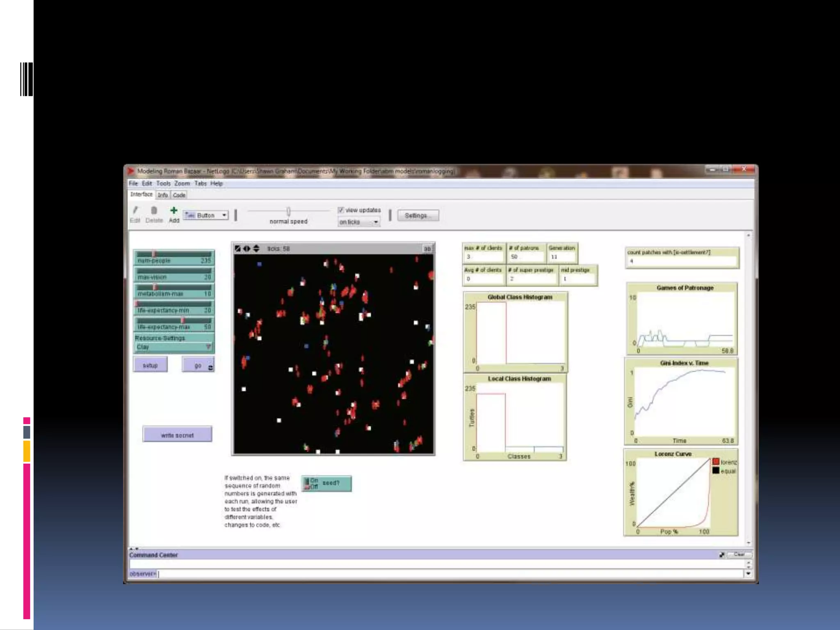Click the horizontal arrows icon in view header

click(247, 249)
